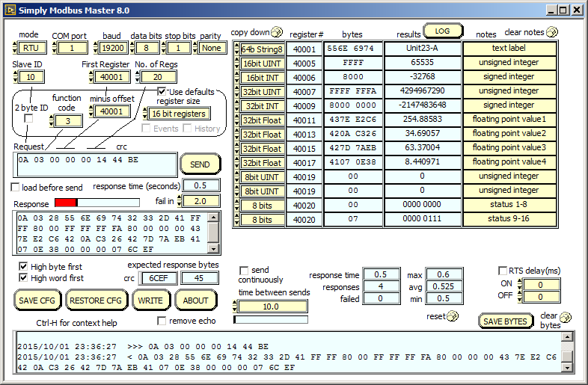
Task: Open the mode RTU selector
Action: click(x=31, y=48)
